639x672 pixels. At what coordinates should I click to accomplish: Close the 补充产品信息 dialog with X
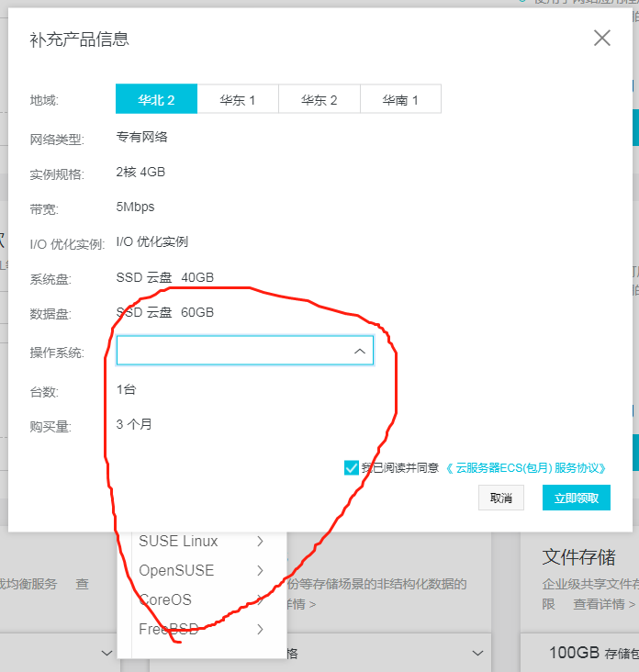coord(601,38)
